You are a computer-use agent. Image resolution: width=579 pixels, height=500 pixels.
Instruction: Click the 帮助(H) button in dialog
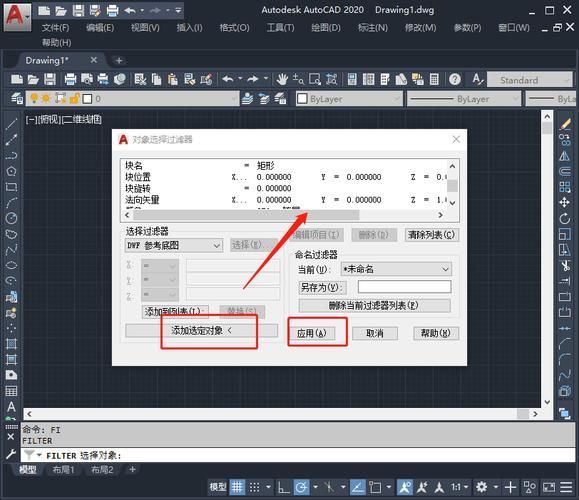[x=436, y=333]
